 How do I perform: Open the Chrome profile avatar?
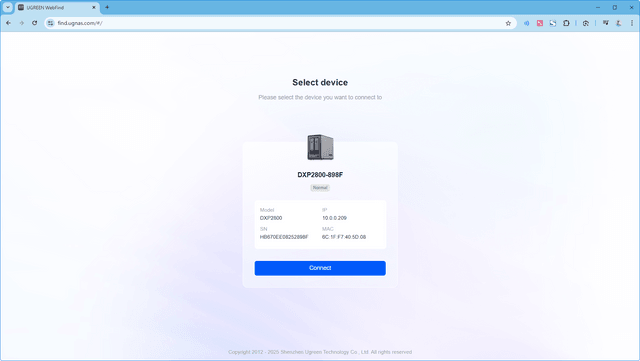(x=619, y=23)
